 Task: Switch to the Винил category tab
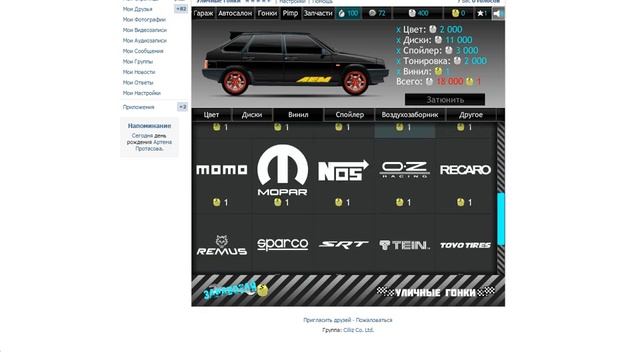pyautogui.click(x=298, y=115)
